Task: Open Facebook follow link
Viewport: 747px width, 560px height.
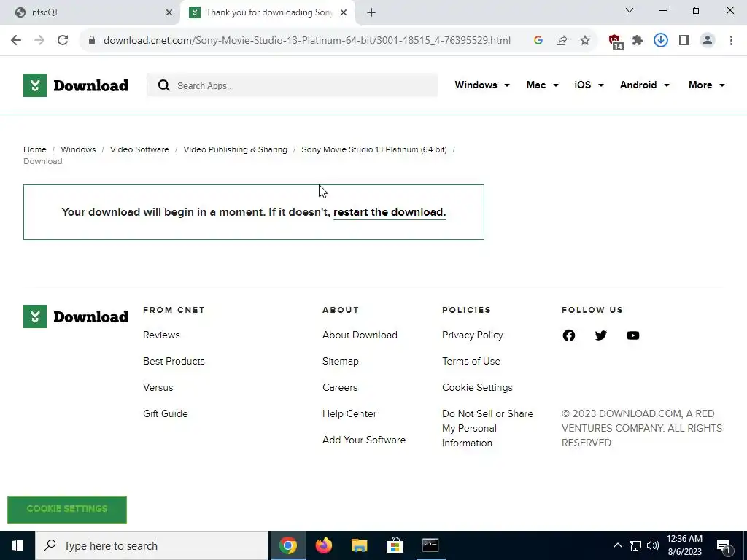Action: (569, 335)
